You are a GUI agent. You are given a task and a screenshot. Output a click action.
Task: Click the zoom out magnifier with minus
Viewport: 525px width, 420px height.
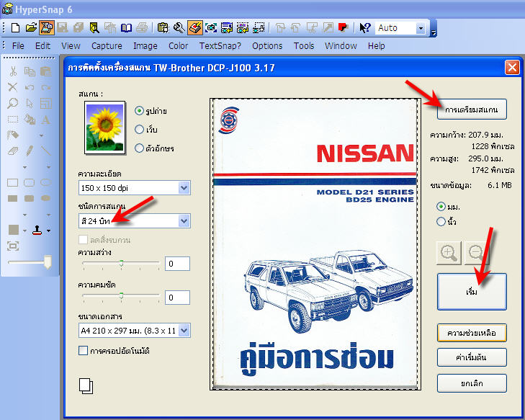[x=476, y=253]
